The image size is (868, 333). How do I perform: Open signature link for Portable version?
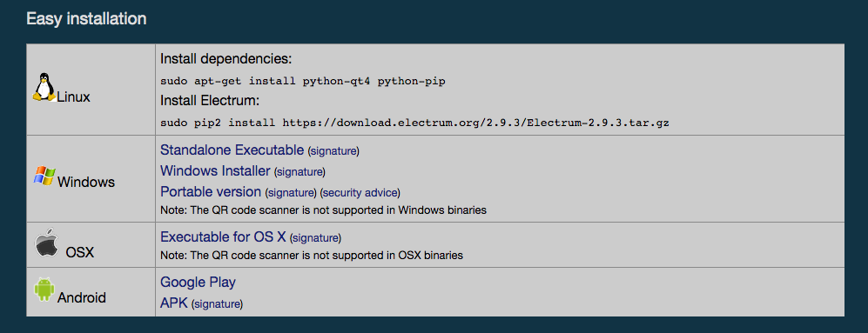[x=292, y=193]
